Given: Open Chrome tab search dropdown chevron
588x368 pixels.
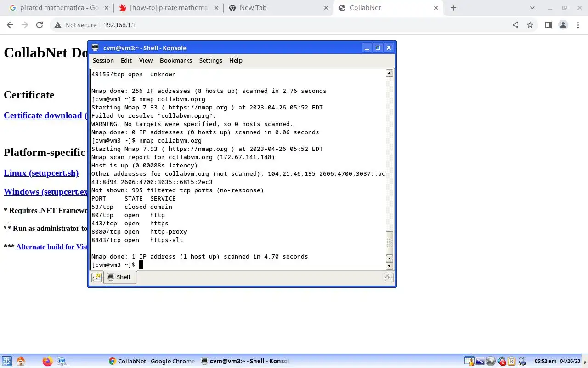Looking at the screenshot, I should coord(532,8).
